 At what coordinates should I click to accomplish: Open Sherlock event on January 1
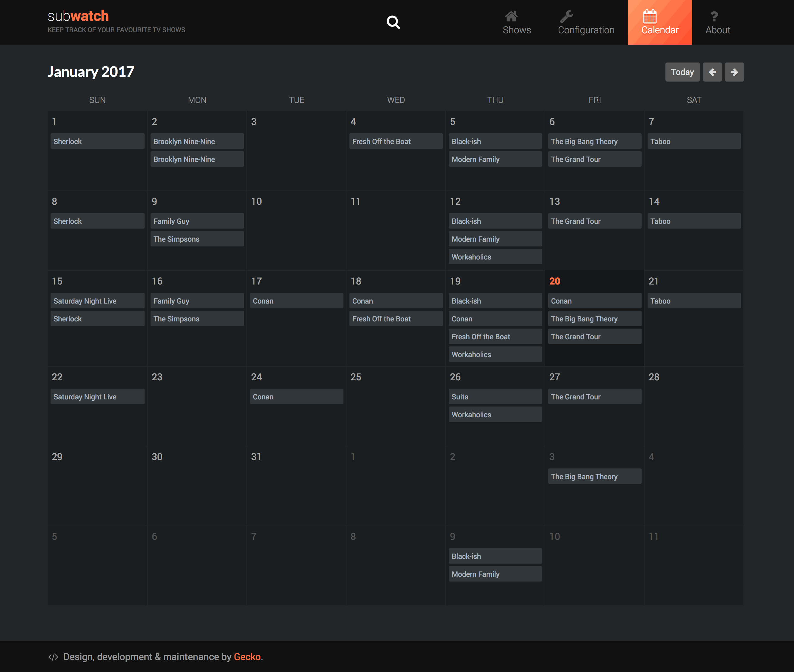[97, 141]
